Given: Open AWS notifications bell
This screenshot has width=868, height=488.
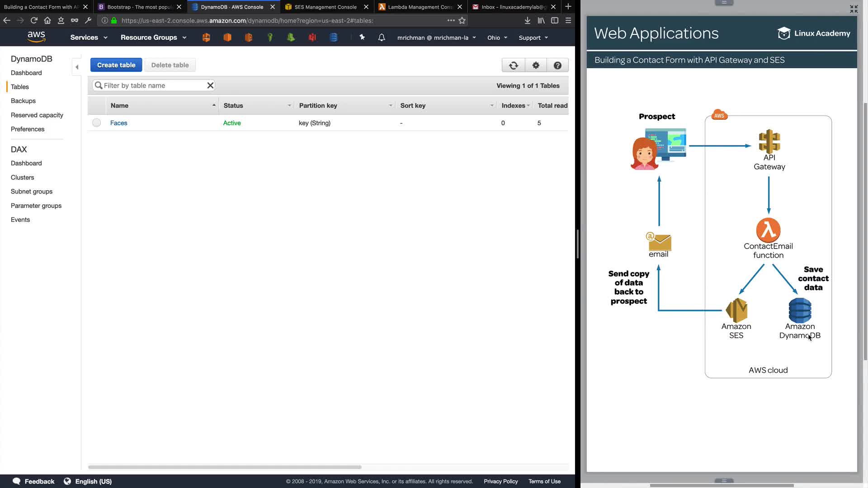Looking at the screenshot, I should coord(382,38).
